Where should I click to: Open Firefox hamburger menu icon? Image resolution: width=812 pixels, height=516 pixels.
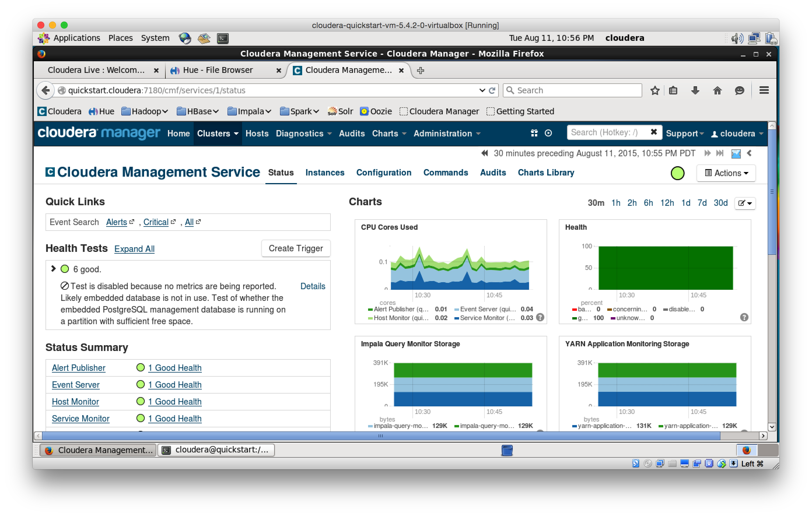tap(764, 90)
